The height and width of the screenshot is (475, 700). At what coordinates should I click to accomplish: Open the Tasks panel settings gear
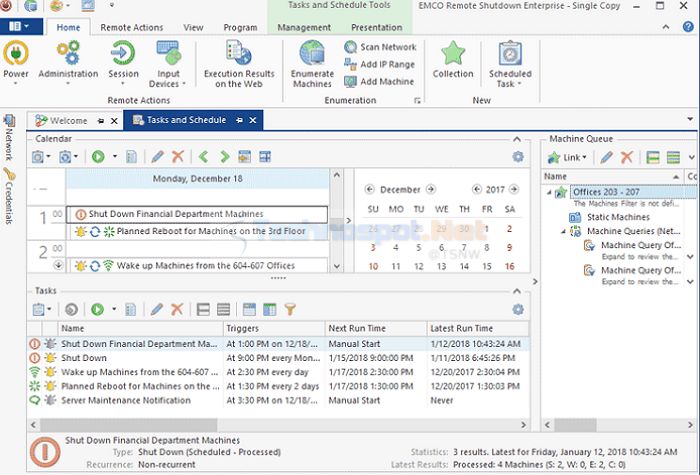point(518,309)
